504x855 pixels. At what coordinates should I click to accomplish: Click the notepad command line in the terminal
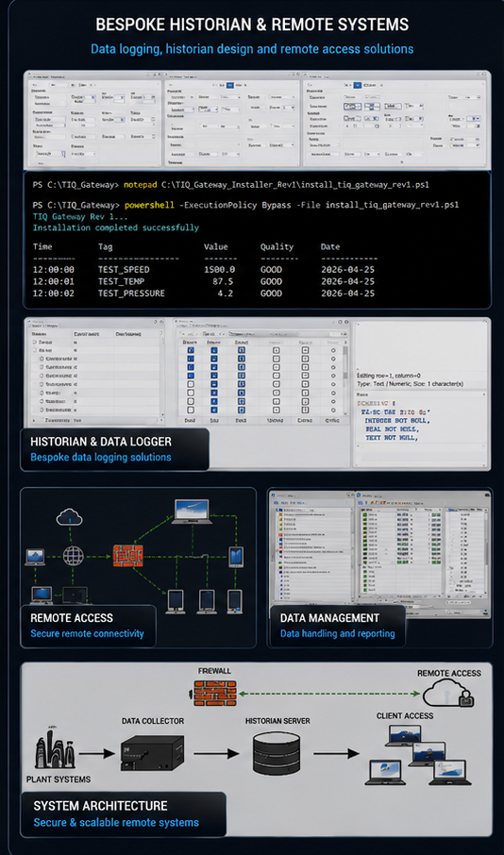point(230,185)
